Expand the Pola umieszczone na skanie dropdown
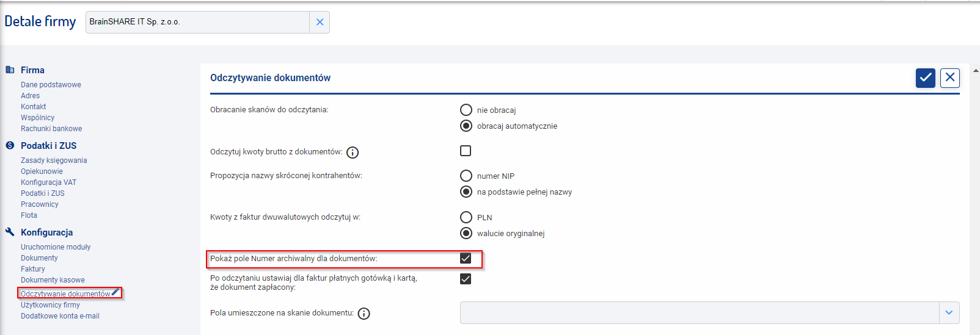 949,312
